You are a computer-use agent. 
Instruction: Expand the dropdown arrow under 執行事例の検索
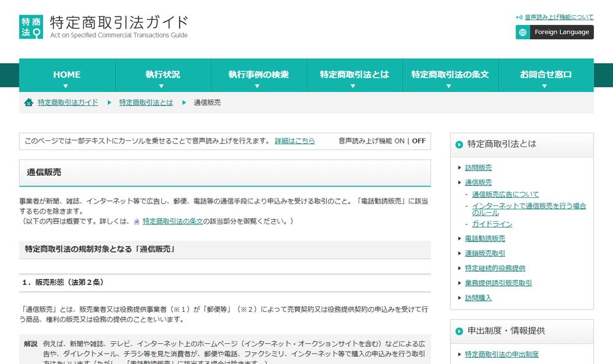pos(257,86)
